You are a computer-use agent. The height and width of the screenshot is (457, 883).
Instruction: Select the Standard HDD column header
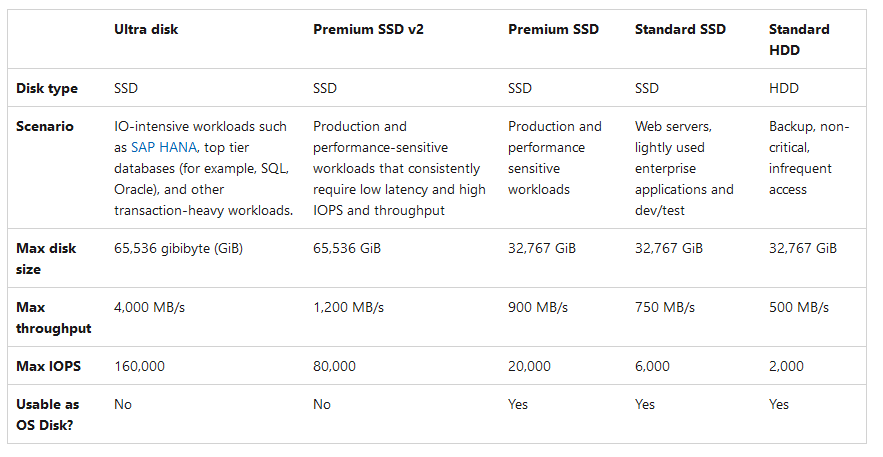point(799,39)
